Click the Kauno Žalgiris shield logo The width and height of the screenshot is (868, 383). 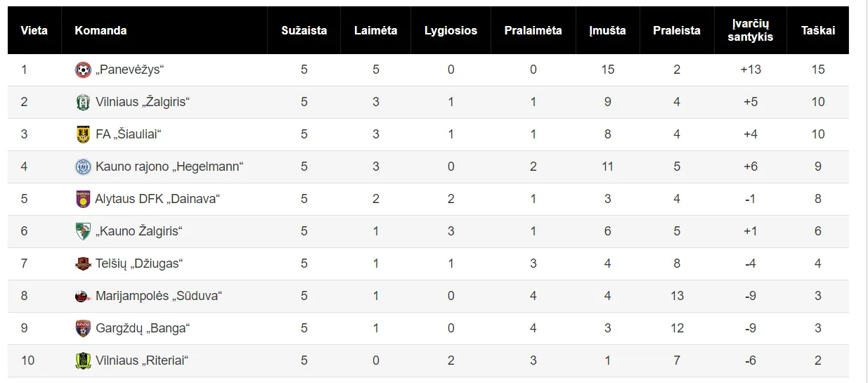tap(83, 231)
